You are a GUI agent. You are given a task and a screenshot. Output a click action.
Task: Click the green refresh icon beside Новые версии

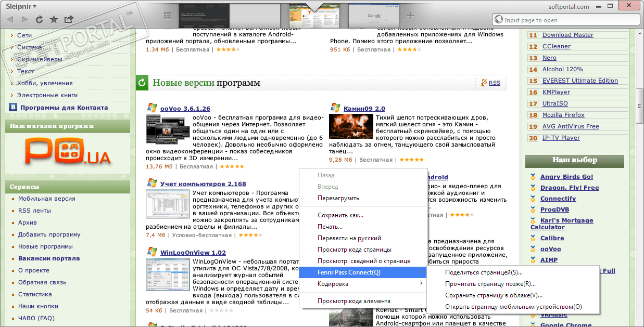coord(142,83)
